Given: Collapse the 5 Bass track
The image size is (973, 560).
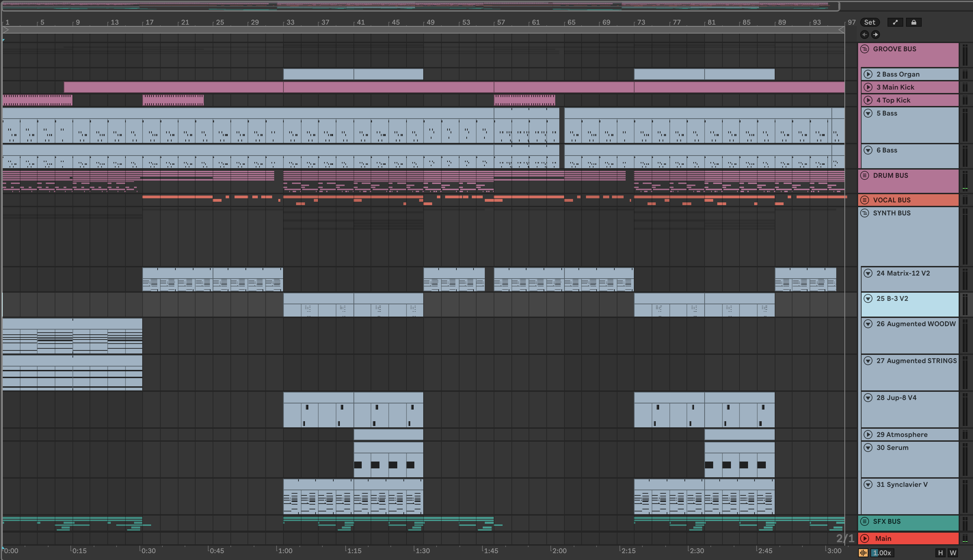Looking at the screenshot, I should coord(868,113).
